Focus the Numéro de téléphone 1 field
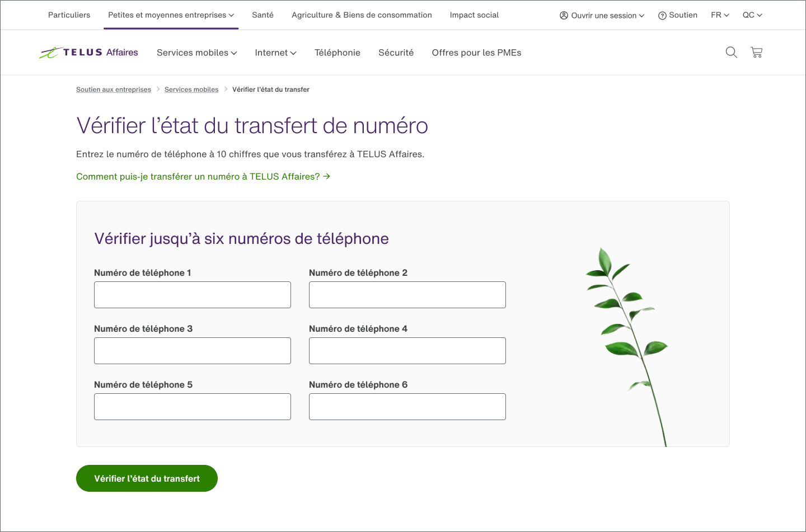The image size is (806, 532). [193, 295]
